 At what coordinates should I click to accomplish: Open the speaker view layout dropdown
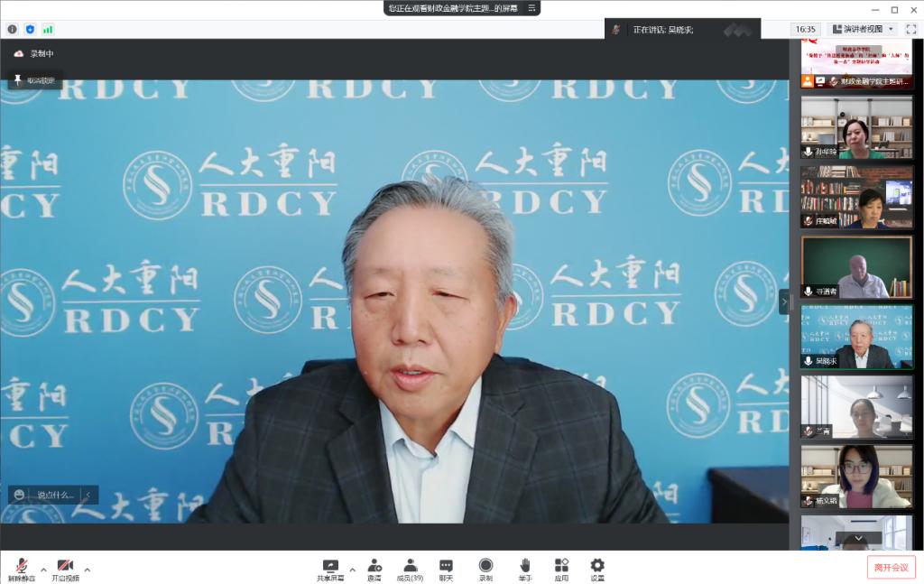pos(863,29)
